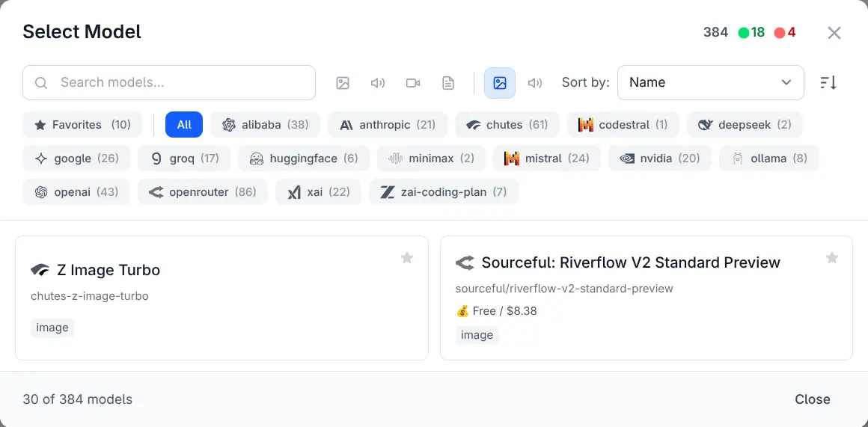Enable the video input filter icon
Screen dimensions: 868x427
click(x=413, y=83)
